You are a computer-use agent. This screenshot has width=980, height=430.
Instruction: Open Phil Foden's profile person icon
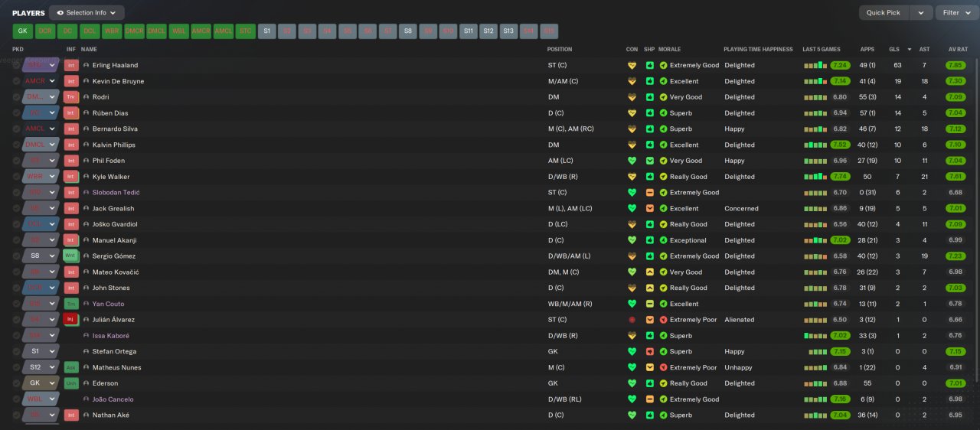(x=87, y=161)
